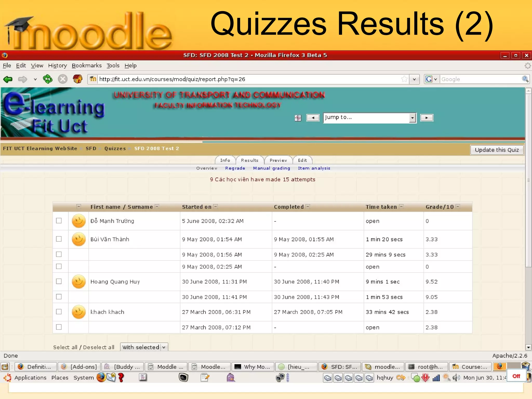This screenshot has width=532, height=399.
Task: Click the page vertical scrollbar thumb
Action: (x=528, y=181)
